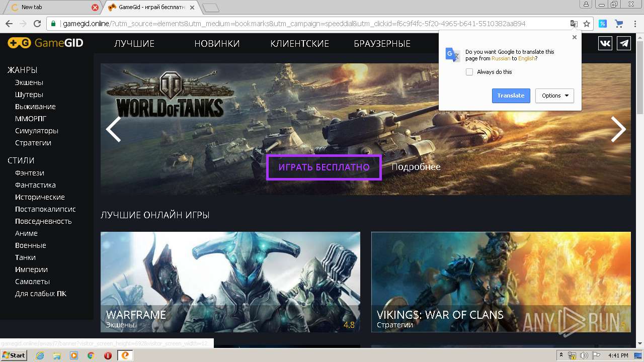This screenshot has height=362, width=644.
Task: Close the New tab tab
Action: point(95,8)
